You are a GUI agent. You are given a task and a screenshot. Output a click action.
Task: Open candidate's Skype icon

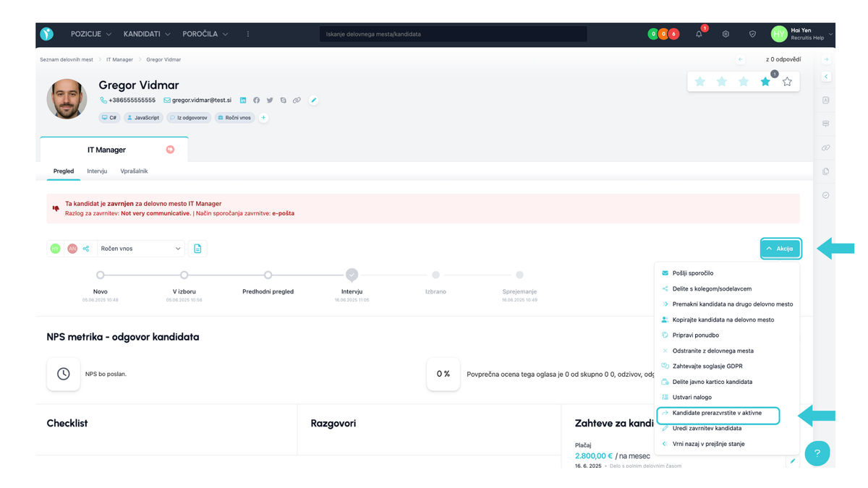(x=283, y=100)
